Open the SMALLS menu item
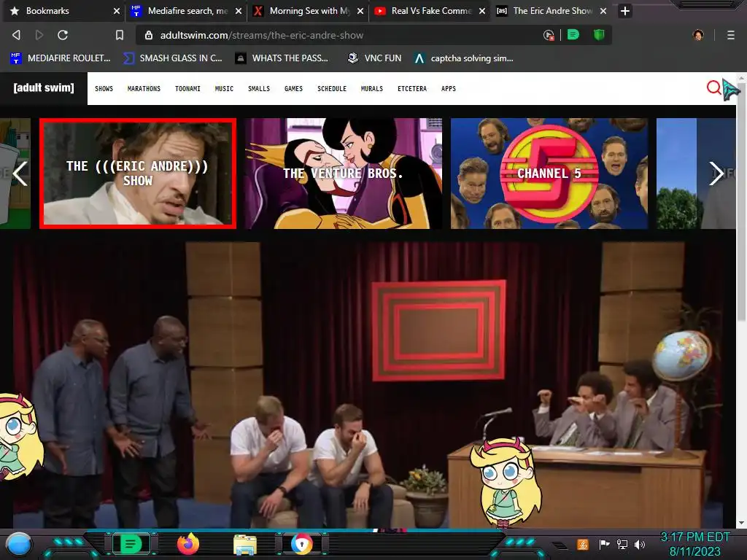This screenshot has width=747, height=560. [259, 88]
